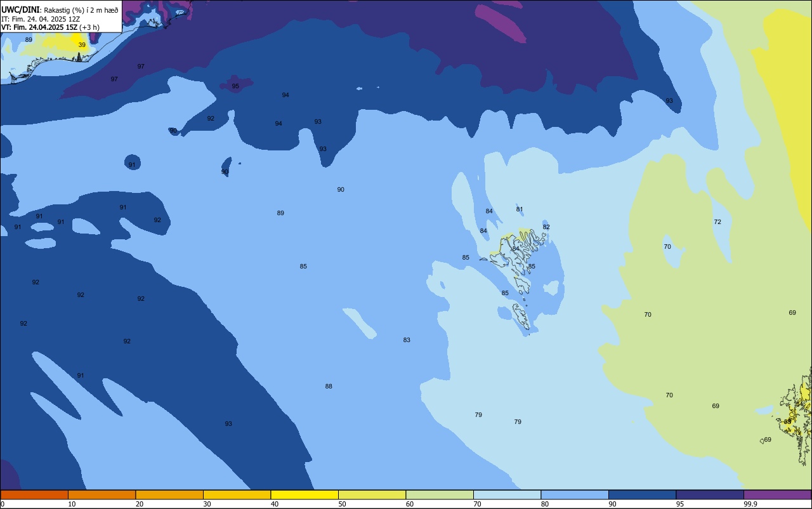
Task: Click the "IT: Fim. 24. 04. 2025 12Z" line
Action: click(x=41, y=18)
